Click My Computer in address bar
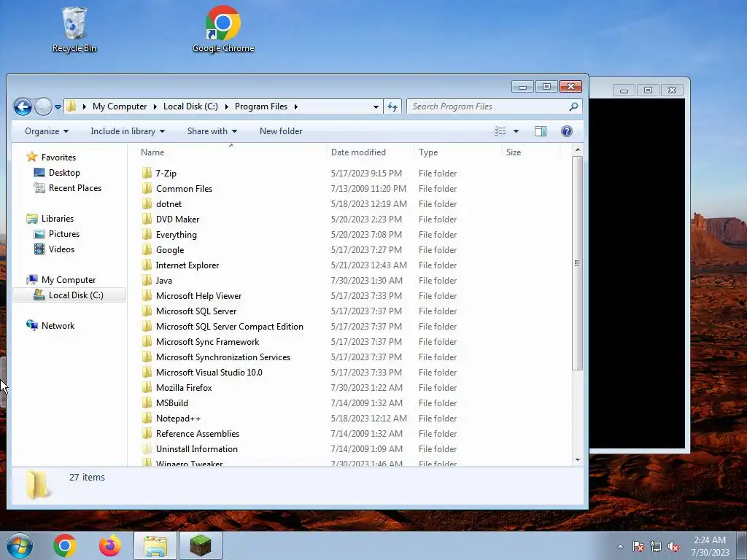This screenshot has width=747, height=560. (120, 106)
